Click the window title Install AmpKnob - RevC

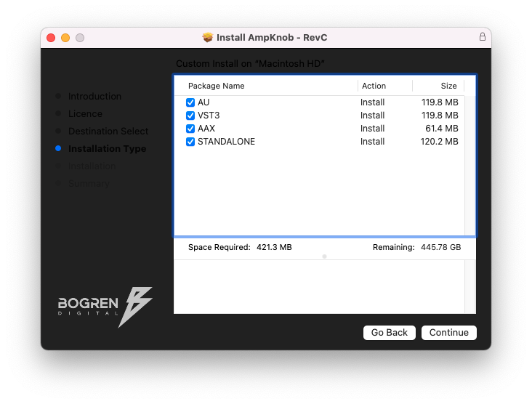[272, 37]
